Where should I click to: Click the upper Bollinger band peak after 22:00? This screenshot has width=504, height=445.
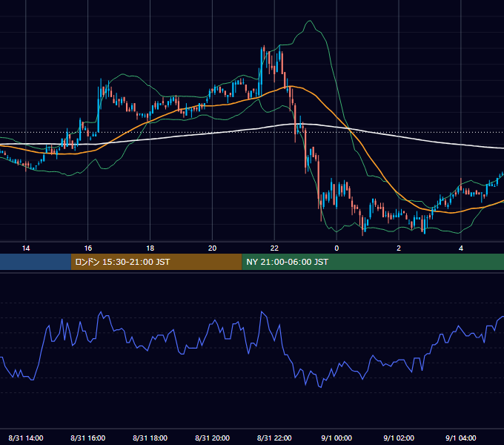pyautogui.click(x=310, y=21)
